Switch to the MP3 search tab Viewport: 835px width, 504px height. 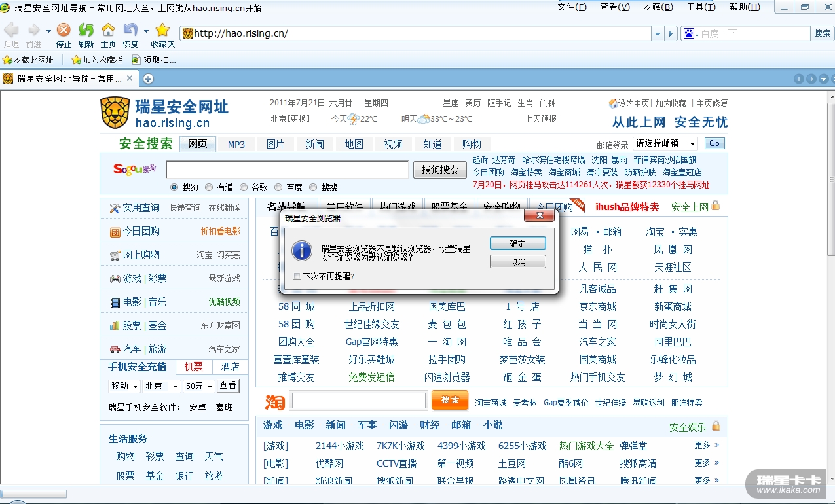coord(236,145)
